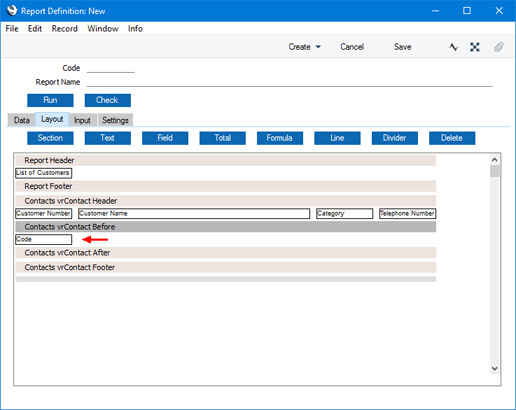The height and width of the screenshot is (410, 516).
Task: Click the scrollbar up arrow
Action: pyautogui.click(x=495, y=160)
